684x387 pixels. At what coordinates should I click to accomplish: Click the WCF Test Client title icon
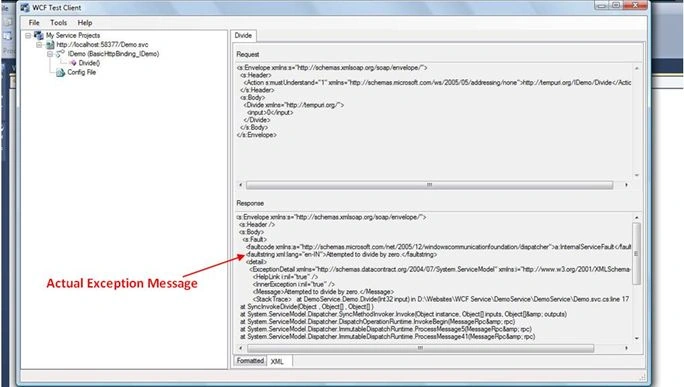coord(25,7)
